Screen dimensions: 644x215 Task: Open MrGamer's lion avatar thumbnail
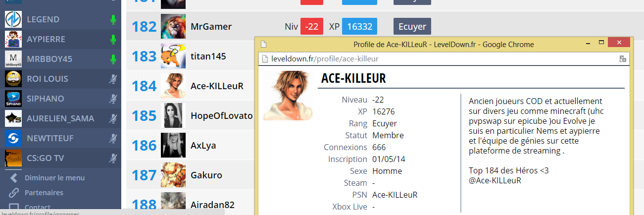(x=173, y=26)
